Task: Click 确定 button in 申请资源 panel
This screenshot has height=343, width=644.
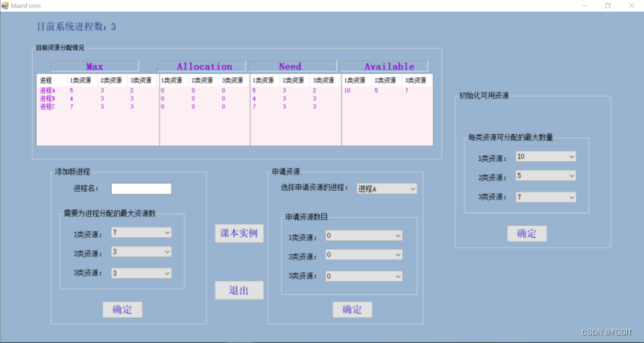Action: 353,309
